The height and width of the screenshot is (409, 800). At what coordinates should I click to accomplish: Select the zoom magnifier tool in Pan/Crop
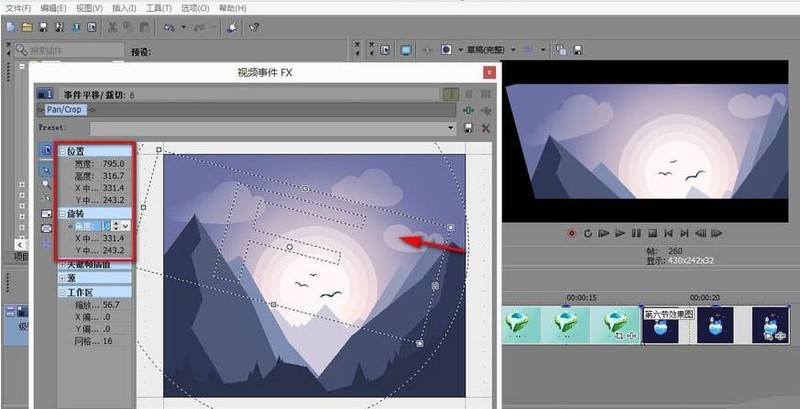click(46, 185)
